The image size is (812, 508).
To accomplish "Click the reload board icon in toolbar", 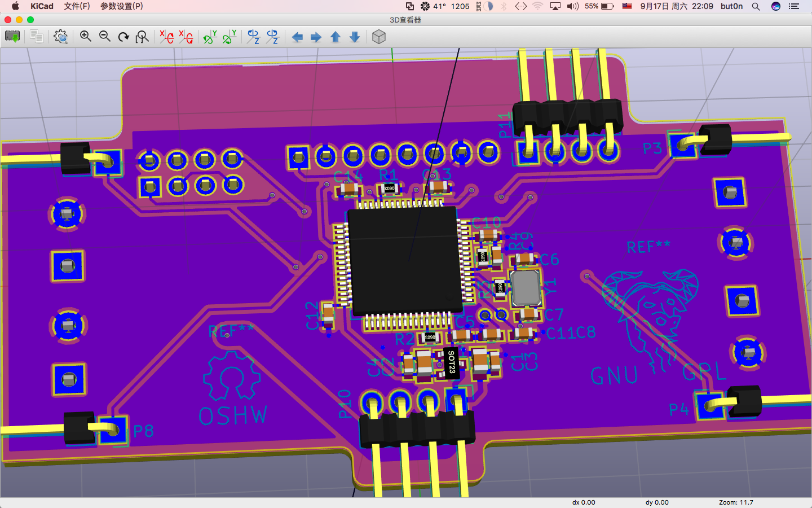I will click(x=12, y=37).
